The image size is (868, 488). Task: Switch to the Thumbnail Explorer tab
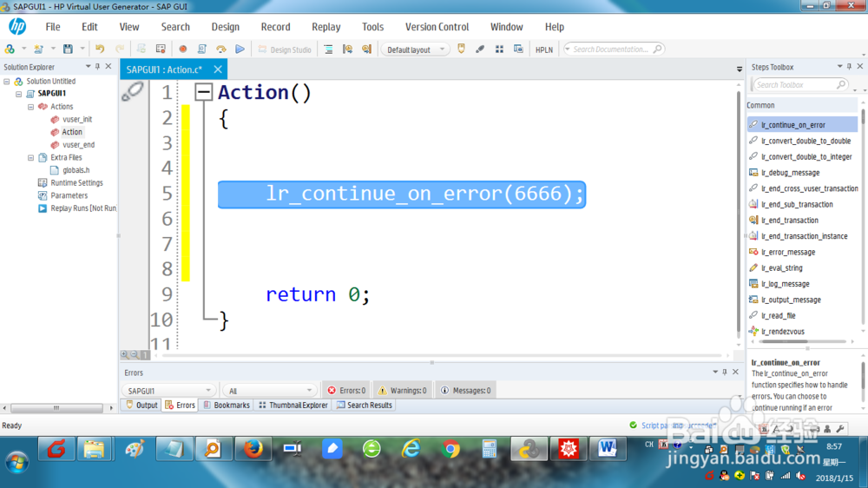pos(293,406)
